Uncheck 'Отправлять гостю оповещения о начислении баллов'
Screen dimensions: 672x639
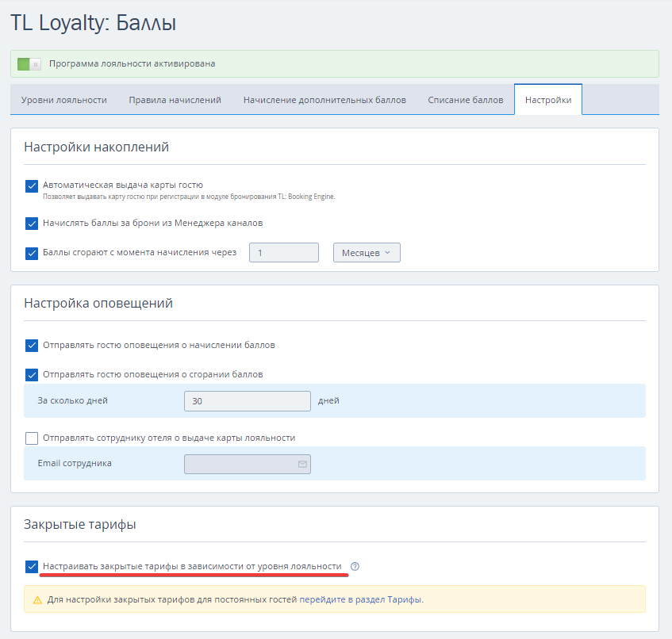[32, 346]
